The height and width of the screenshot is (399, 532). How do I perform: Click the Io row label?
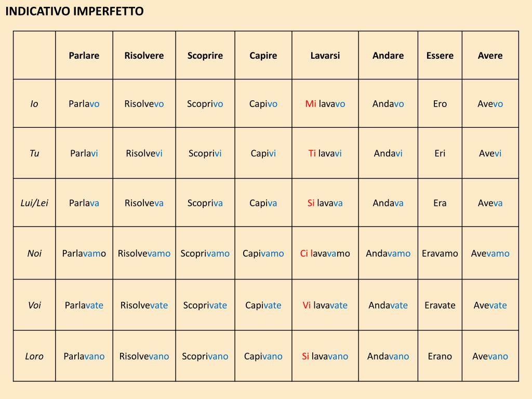(34, 104)
